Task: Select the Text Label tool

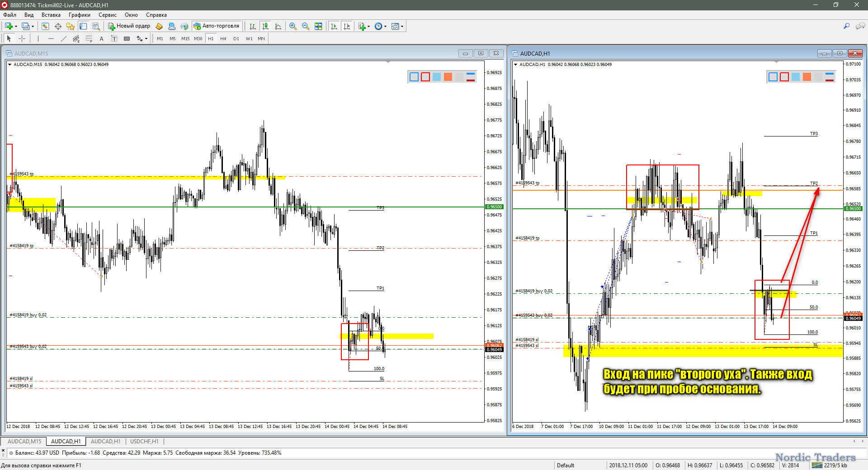Action: [x=114, y=39]
